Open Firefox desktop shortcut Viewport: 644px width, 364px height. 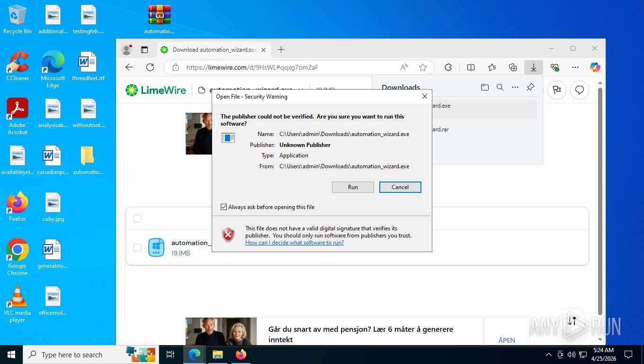[18, 207]
